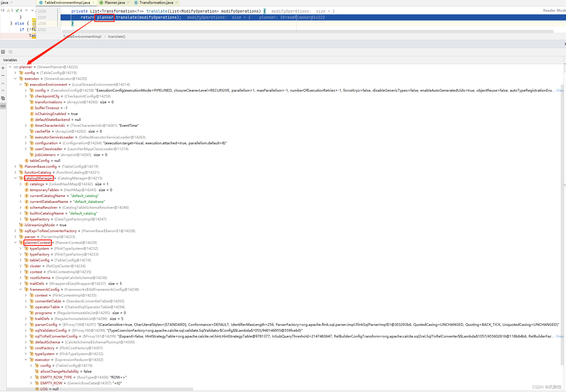Click the View link after the config value
This screenshot has height=392, width=566.
pos(559,90)
